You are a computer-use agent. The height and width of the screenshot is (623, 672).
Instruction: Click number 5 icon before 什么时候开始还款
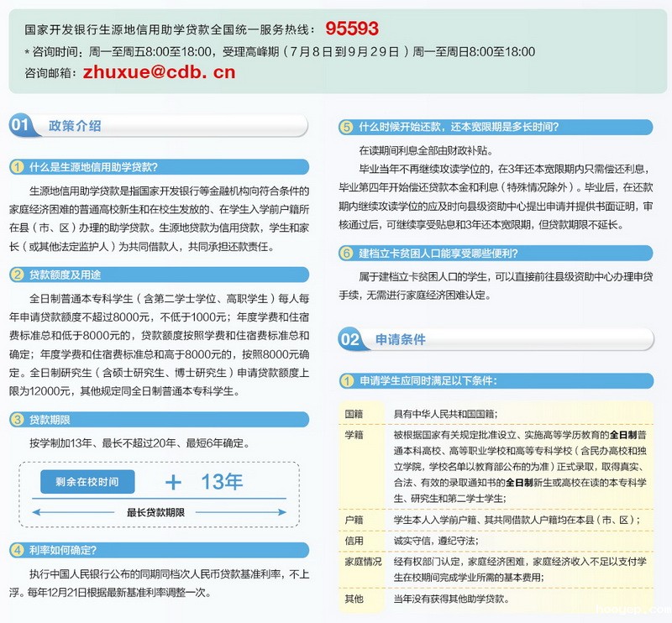346,127
